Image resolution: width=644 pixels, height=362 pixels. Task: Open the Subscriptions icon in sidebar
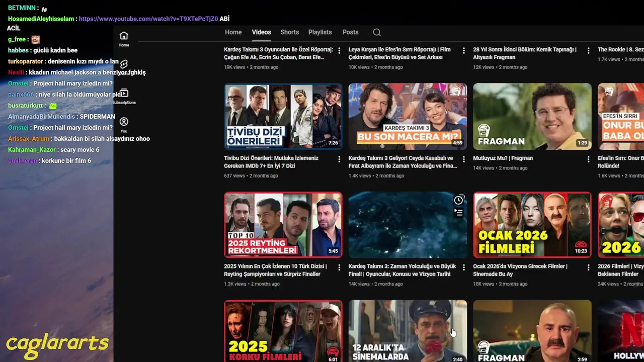click(x=124, y=93)
